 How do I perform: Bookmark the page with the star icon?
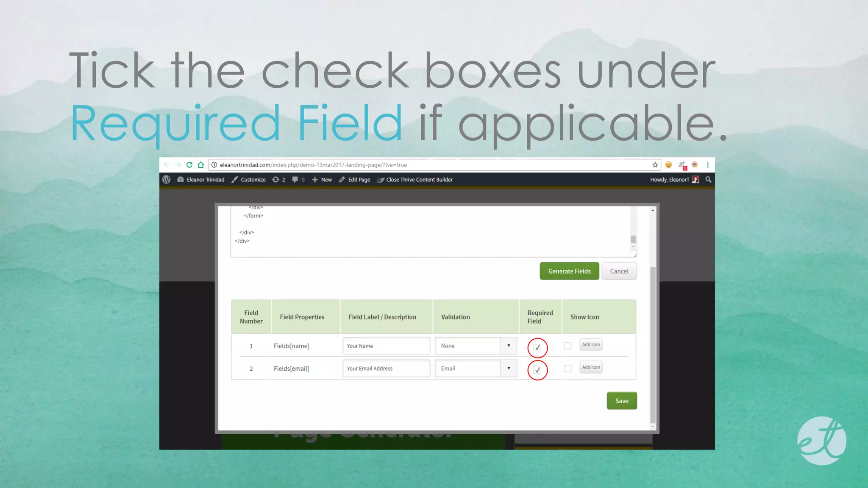(x=655, y=165)
